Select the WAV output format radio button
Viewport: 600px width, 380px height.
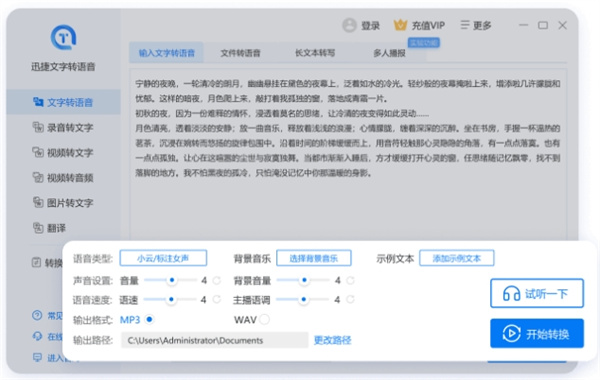pos(264,319)
